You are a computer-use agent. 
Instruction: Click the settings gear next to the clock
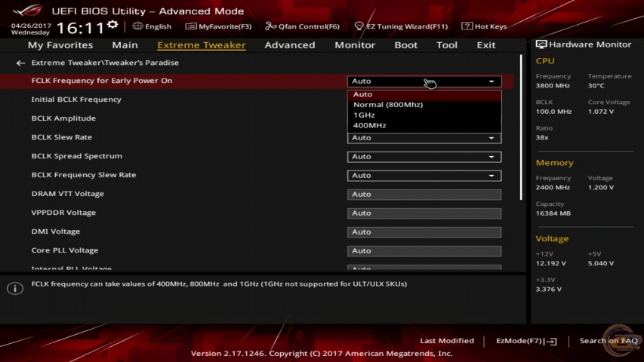pos(112,25)
